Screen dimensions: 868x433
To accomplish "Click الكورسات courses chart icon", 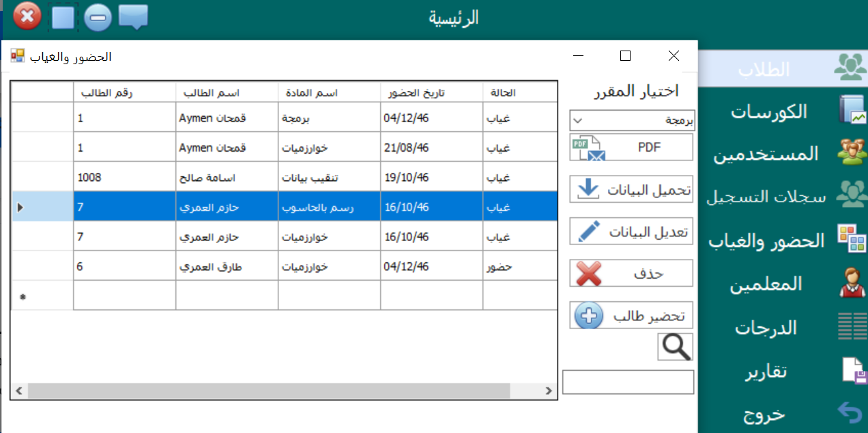I will coord(852,111).
